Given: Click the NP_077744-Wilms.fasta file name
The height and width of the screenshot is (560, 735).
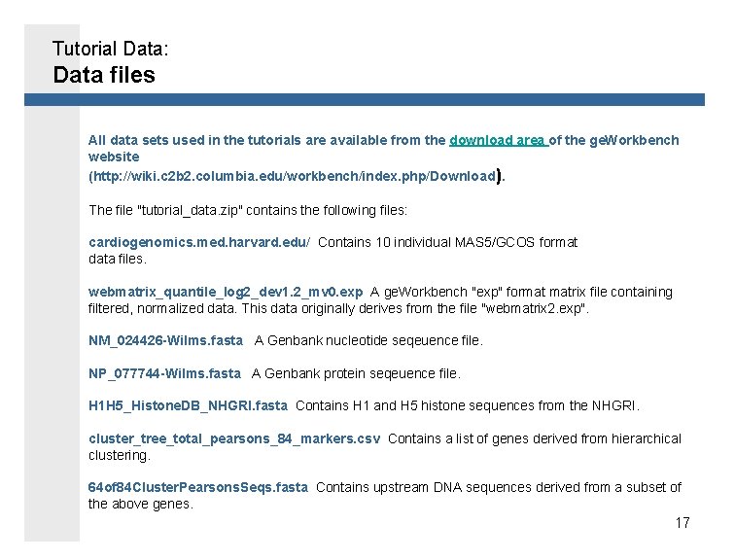Looking at the screenshot, I should pos(164,373).
